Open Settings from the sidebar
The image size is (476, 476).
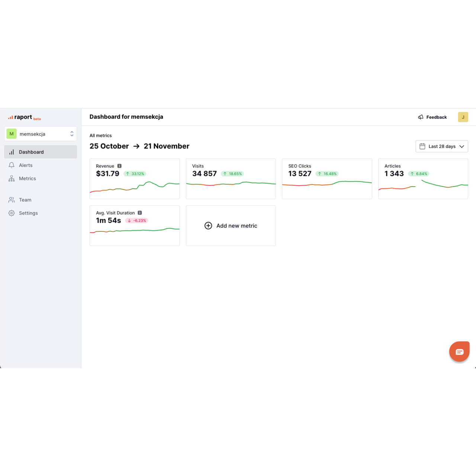tap(28, 213)
